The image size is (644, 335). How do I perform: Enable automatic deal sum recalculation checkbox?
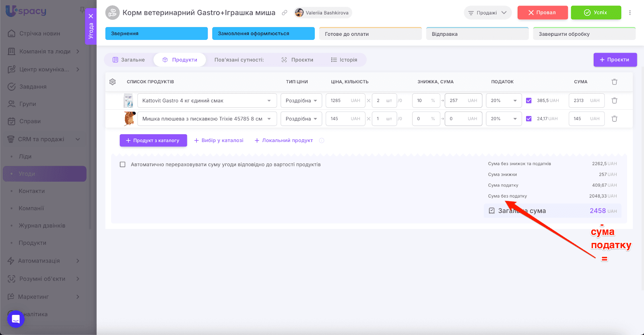pyautogui.click(x=123, y=164)
